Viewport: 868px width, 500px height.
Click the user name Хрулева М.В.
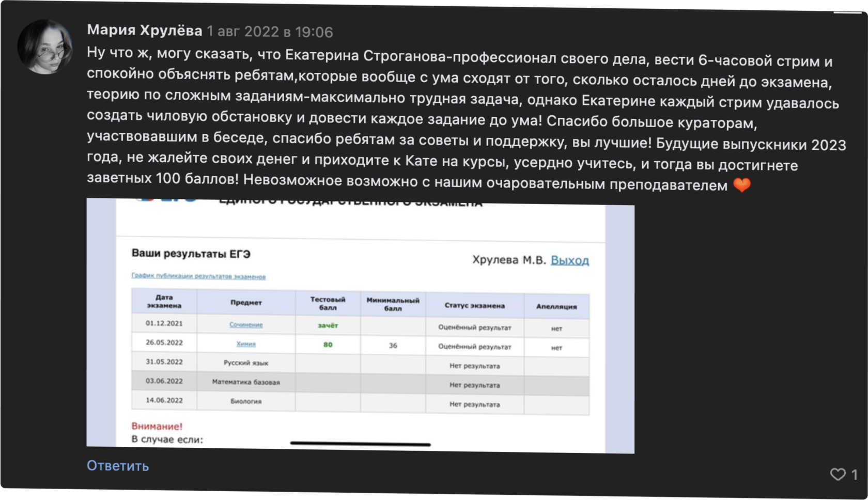[509, 259]
